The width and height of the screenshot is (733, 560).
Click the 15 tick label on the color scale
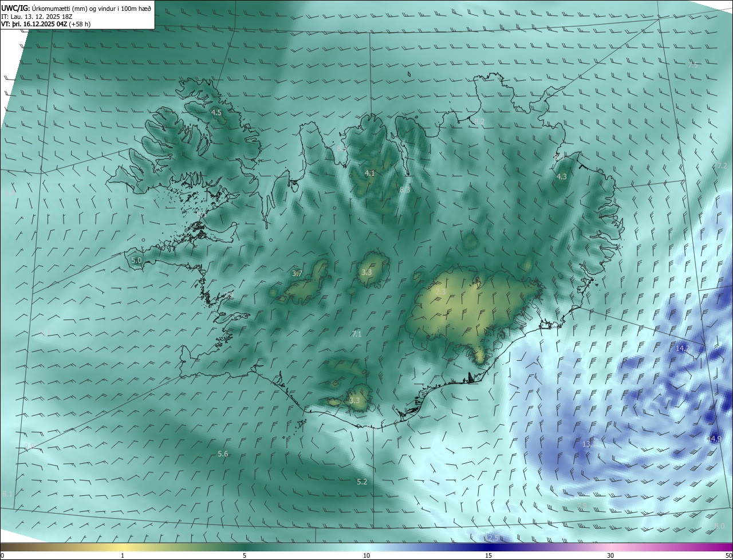coord(488,555)
